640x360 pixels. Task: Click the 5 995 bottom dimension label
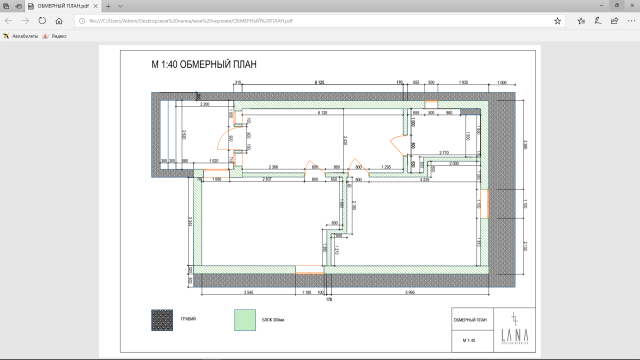pos(410,292)
